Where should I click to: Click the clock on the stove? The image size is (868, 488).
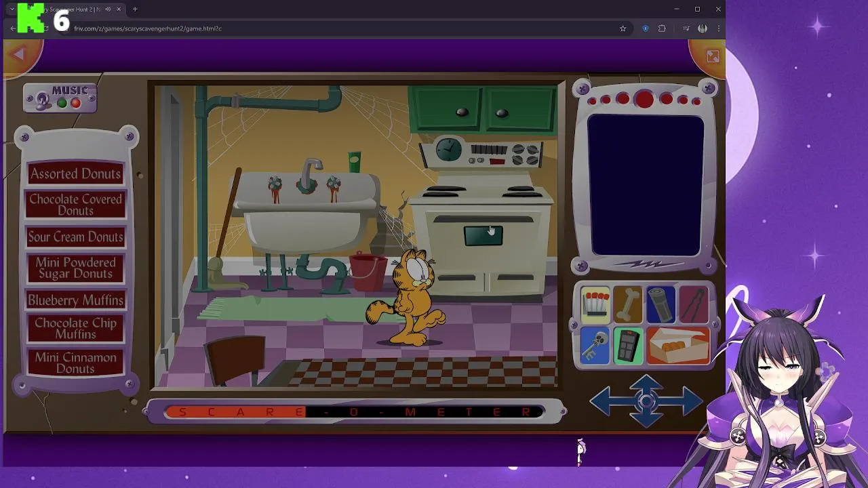(x=448, y=150)
